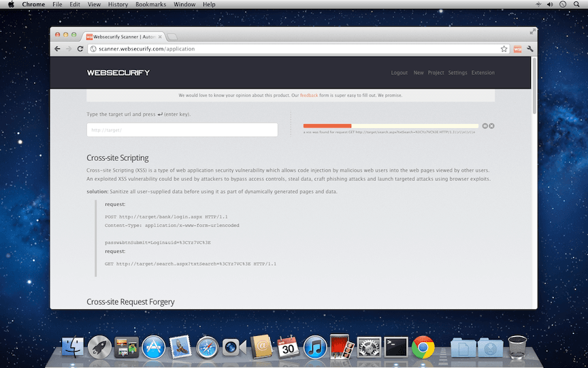Screen dimensions: 588x368
Task: Open Address Book from the Dock
Action: (x=261, y=346)
